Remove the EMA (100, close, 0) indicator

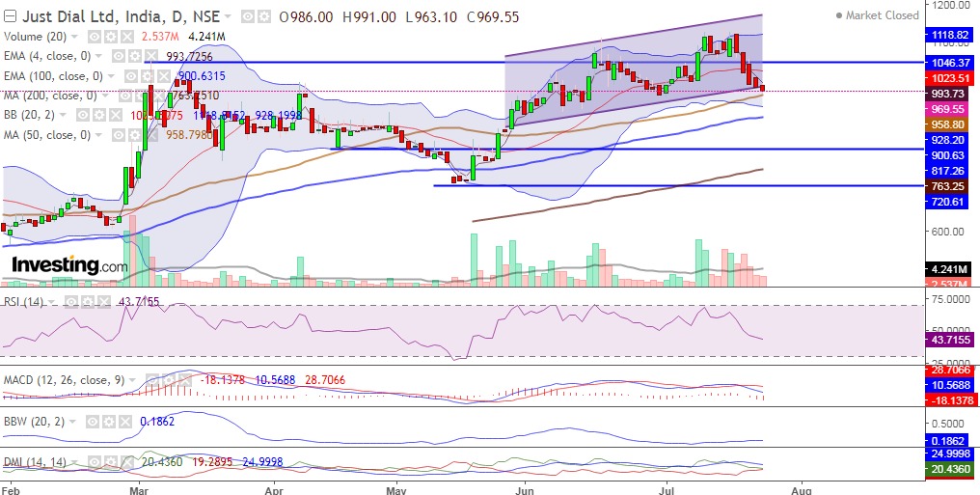click(x=164, y=76)
